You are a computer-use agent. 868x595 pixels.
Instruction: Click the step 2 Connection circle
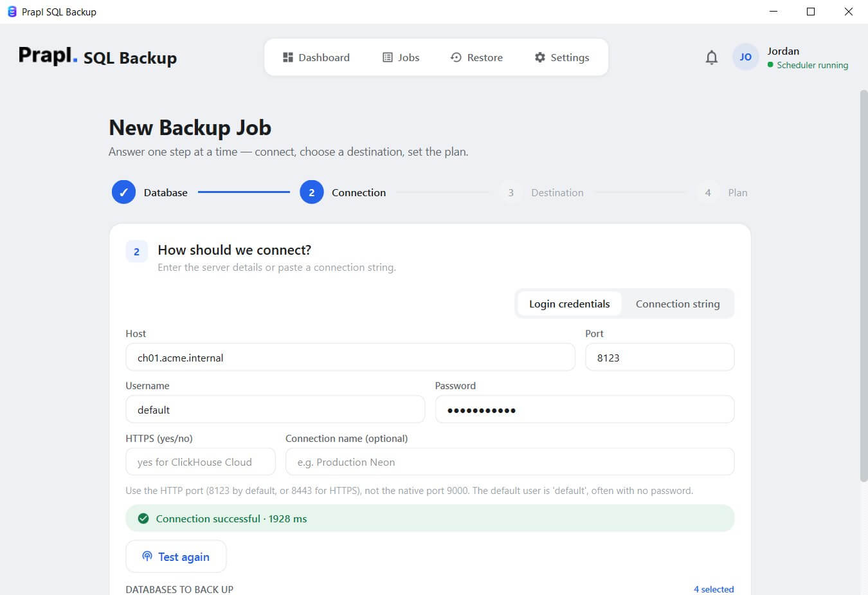(312, 192)
